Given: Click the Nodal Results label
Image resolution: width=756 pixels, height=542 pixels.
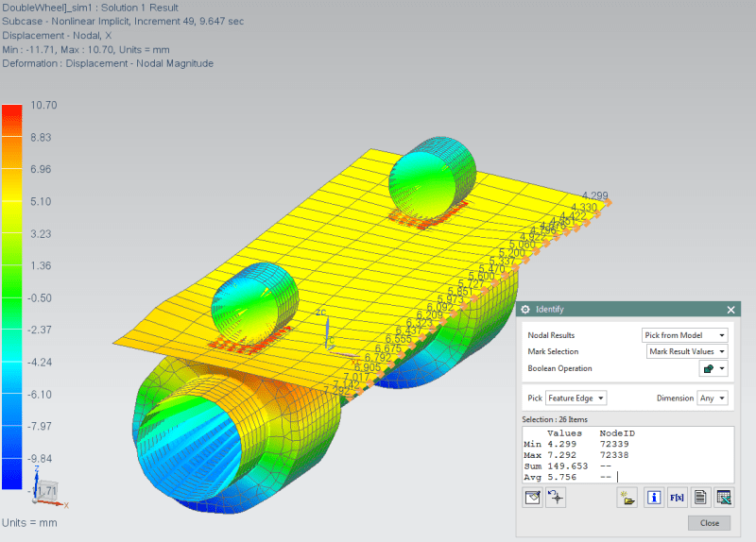Looking at the screenshot, I should pyautogui.click(x=551, y=335).
